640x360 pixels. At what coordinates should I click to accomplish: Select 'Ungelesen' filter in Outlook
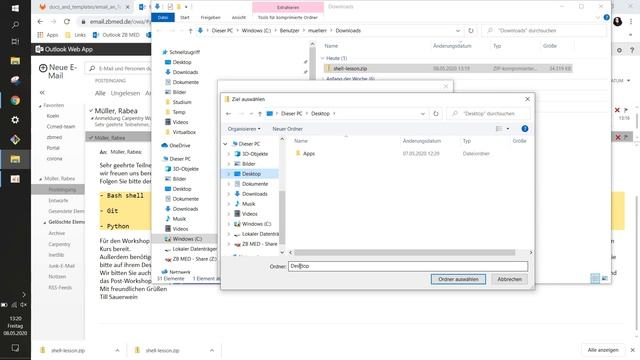pos(125,93)
